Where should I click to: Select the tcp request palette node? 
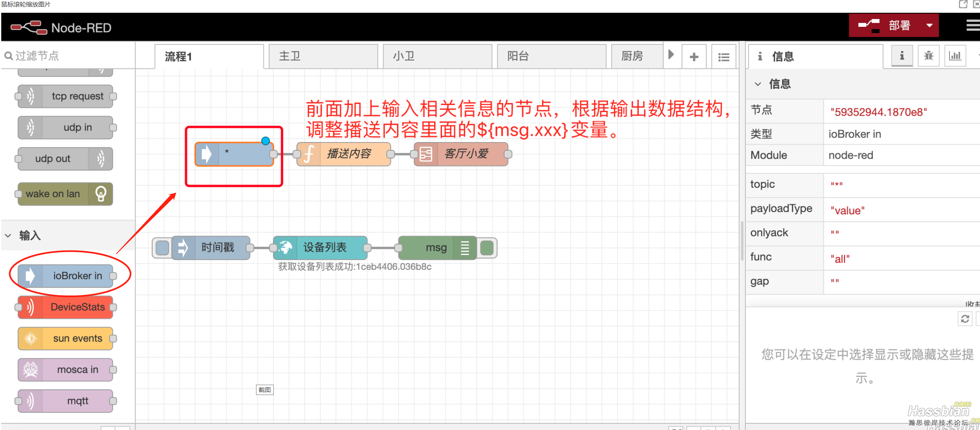pos(66,96)
